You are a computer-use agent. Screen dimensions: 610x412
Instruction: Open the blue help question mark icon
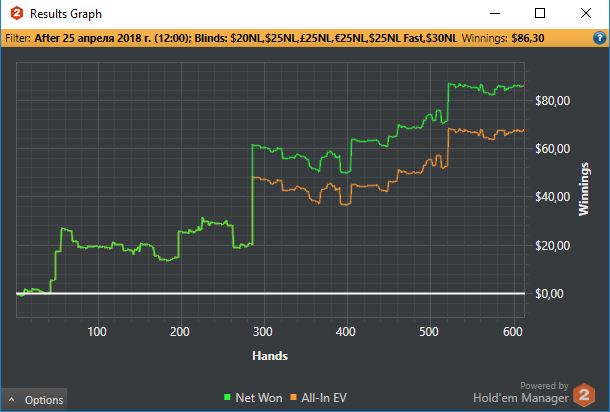(599, 38)
